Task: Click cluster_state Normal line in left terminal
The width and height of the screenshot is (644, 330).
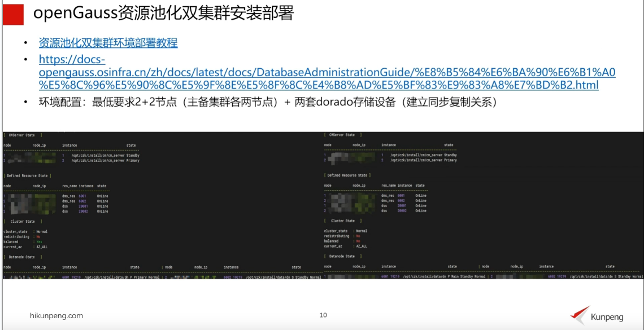Action: pos(25,232)
